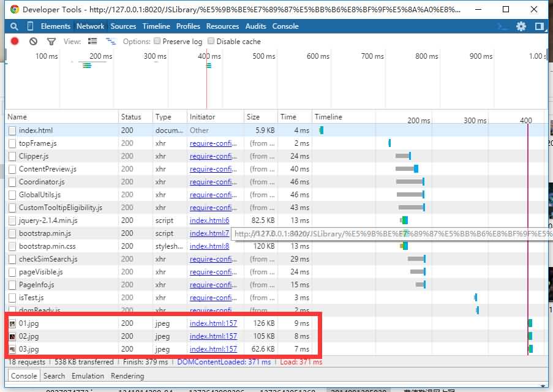Screen dimensions: 553x392
Task: Click the Type column header
Action: point(170,117)
